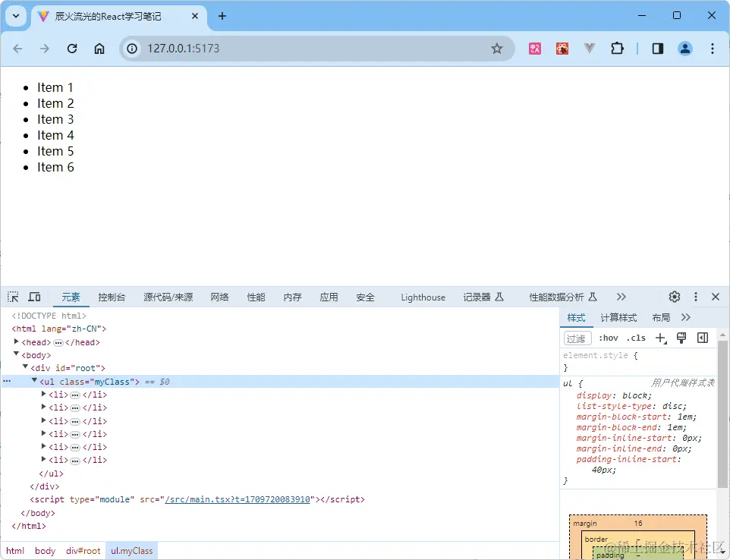The image size is (730, 560).
Task: Select div#root in the breadcrumb bar
Action: click(x=83, y=551)
